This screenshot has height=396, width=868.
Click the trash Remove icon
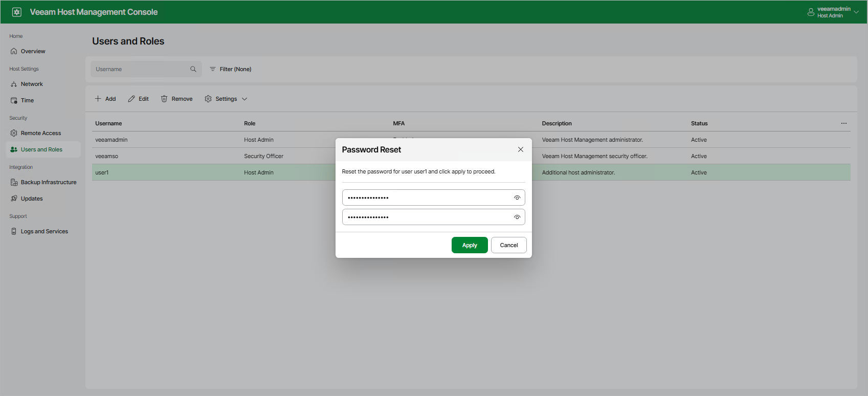(x=164, y=99)
